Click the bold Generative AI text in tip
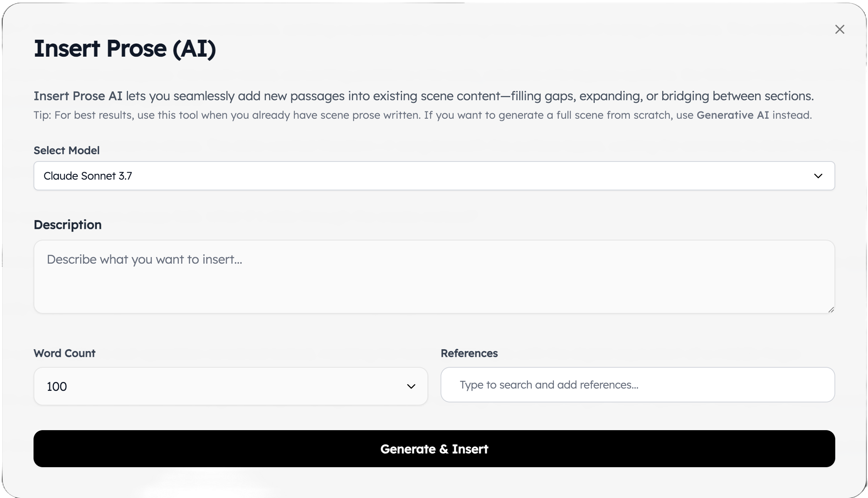The height and width of the screenshot is (498, 868). point(732,115)
